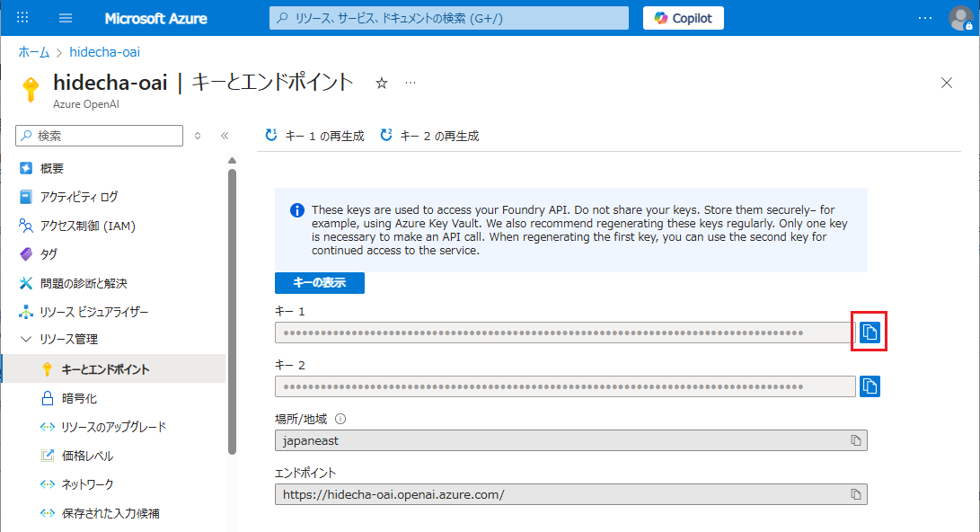The width and height of the screenshot is (980, 532).
Task: Click the sidebar scrollbar thumb
Action: [x=233, y=311]
